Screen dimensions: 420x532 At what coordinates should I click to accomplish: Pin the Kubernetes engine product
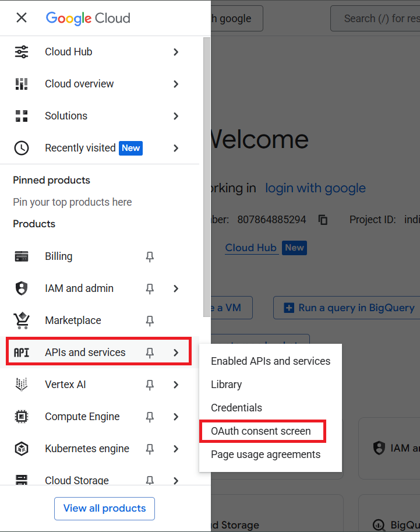(150, 449)
